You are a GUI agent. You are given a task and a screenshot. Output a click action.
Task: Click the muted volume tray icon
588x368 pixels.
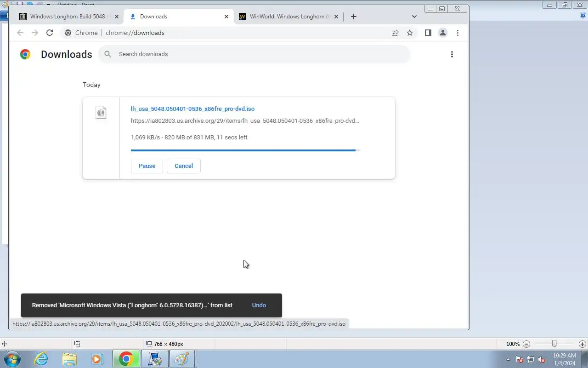542,359
